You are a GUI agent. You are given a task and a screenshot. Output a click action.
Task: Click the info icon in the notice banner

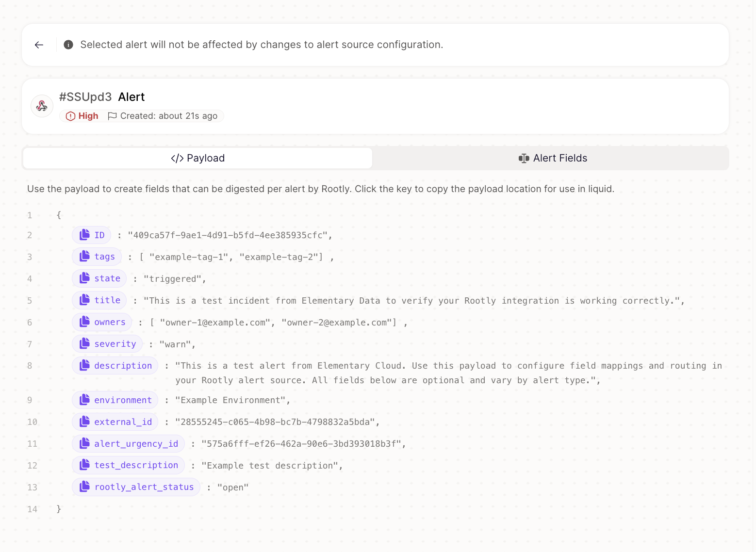click(x=68, y=45)
